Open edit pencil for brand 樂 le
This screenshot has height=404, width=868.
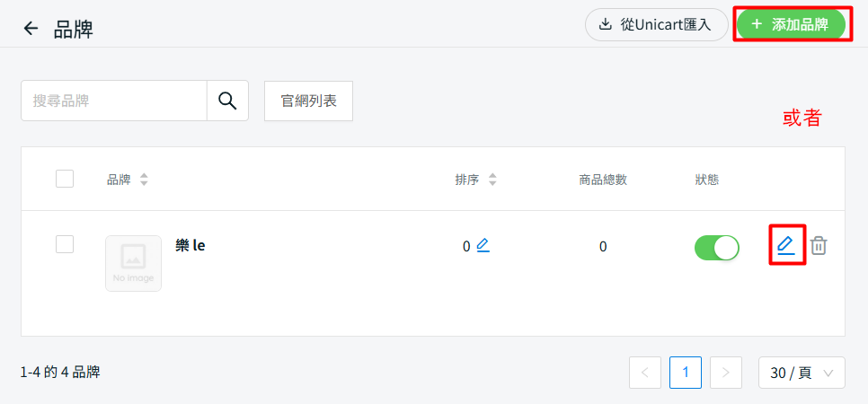point(786,244)
